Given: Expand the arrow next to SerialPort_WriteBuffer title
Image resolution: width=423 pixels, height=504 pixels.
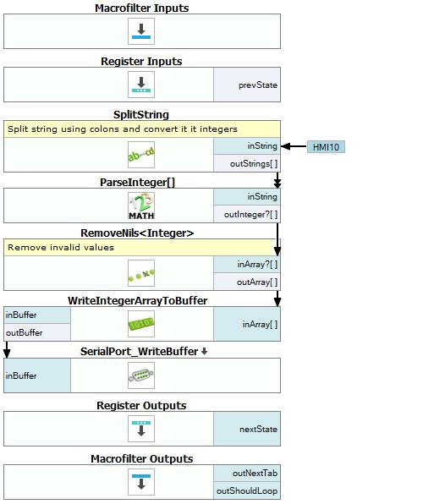Looking at the screenshot, I should point(204,352).
